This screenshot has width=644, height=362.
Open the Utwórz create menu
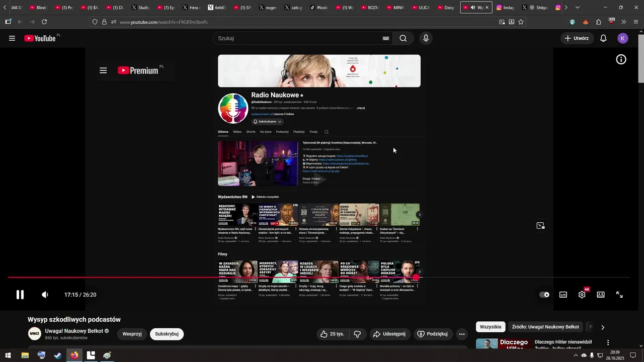(x=577, y=38)
